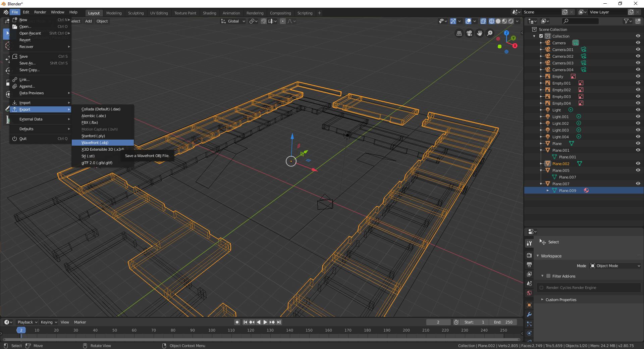Viewport: 644px width, 349px height.
Task: Open the Object Mode dropdown
Action: click(x=615, y=266)
